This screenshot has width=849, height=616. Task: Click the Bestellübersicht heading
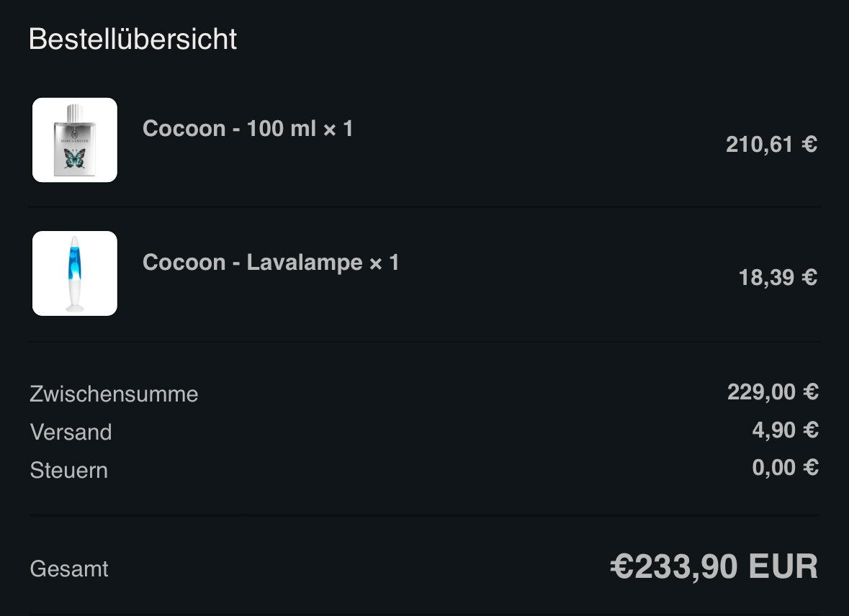click(x=132, y=39)
